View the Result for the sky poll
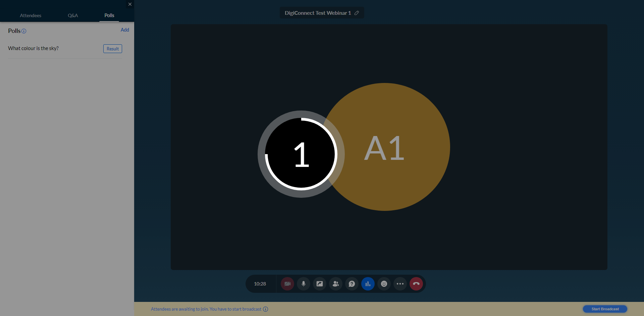The image size is (644, 316). click(113, 49)
